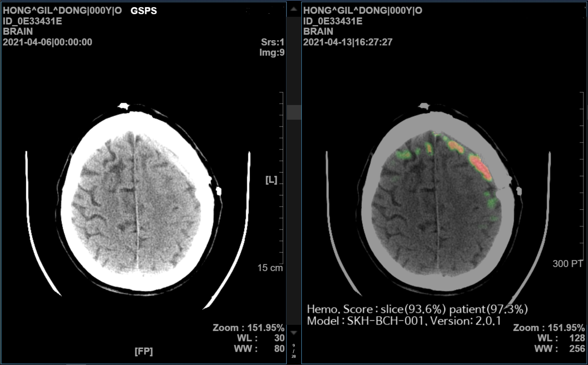Toggle the Hemo. Score overlay text
The height and width of the screenshot is (365, 588).
(418, 309)
